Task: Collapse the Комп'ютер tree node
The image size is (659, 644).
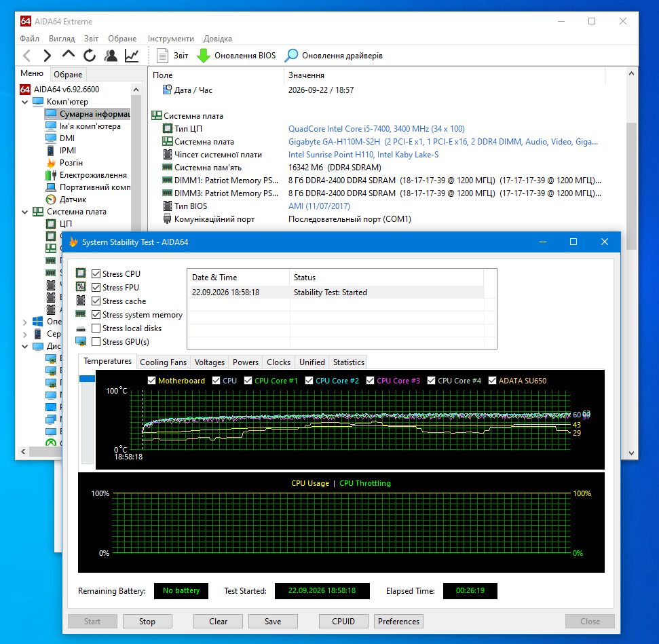Action: [x=25, y=102]
